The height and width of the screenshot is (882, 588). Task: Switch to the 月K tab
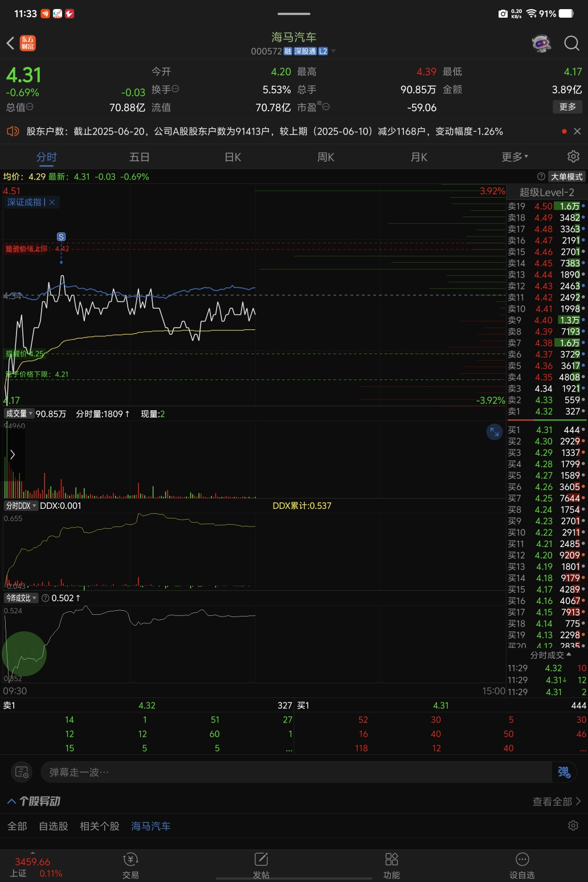[419, 157]
